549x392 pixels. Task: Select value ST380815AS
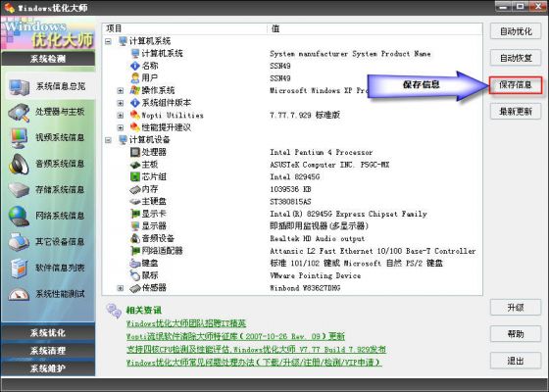coord(290,202)
